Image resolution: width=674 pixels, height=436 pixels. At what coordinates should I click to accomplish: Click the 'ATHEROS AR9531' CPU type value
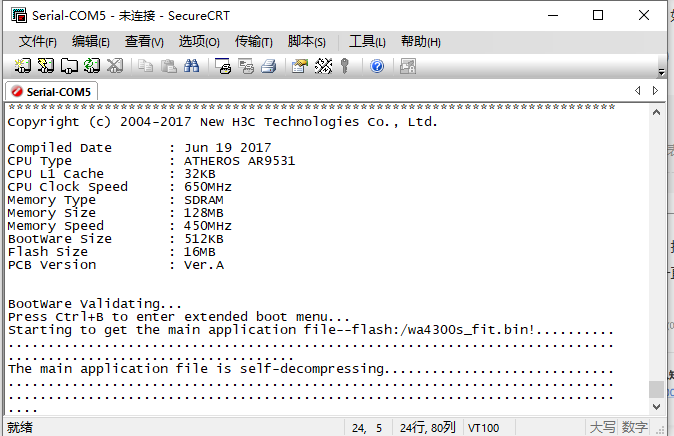coord(239,161)
